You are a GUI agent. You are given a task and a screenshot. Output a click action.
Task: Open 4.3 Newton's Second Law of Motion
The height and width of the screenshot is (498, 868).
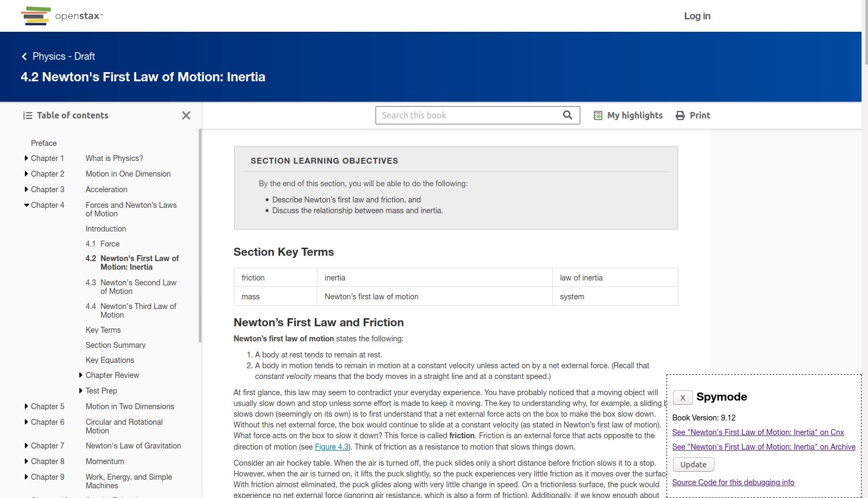[x=131, y=286]
